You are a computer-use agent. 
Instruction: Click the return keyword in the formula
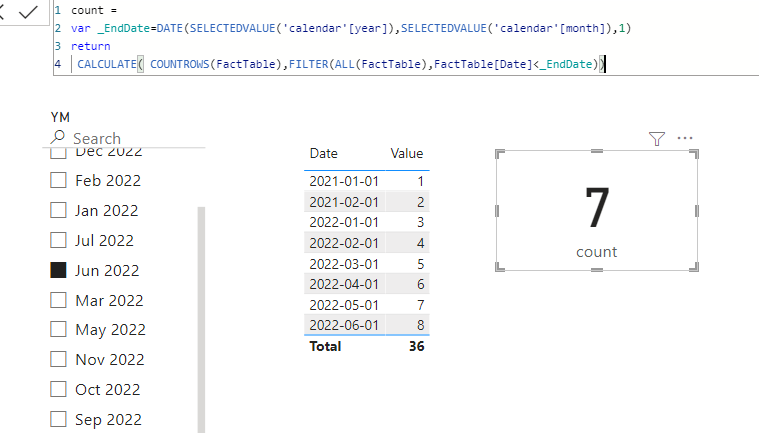point(91,46)
